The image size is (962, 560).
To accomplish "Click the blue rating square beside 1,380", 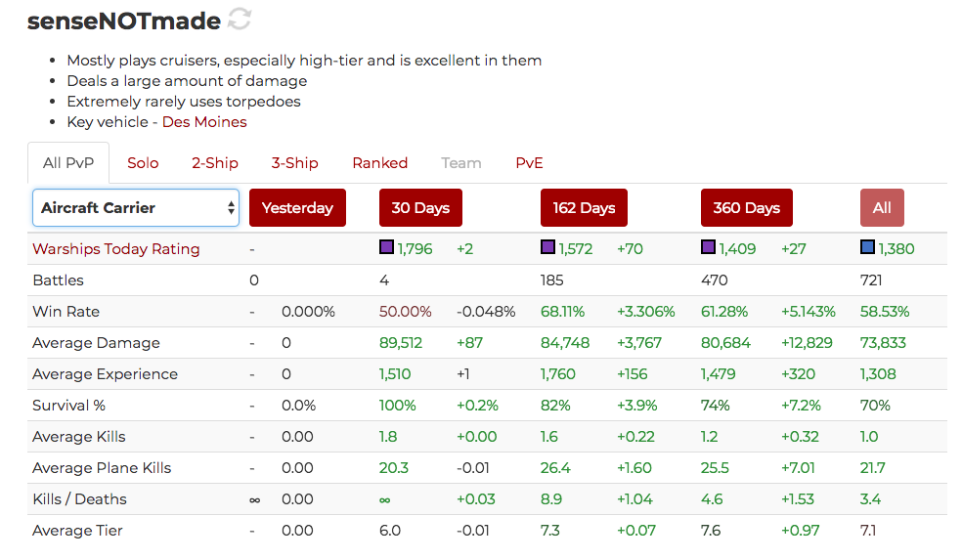I will tap(867, 248).
